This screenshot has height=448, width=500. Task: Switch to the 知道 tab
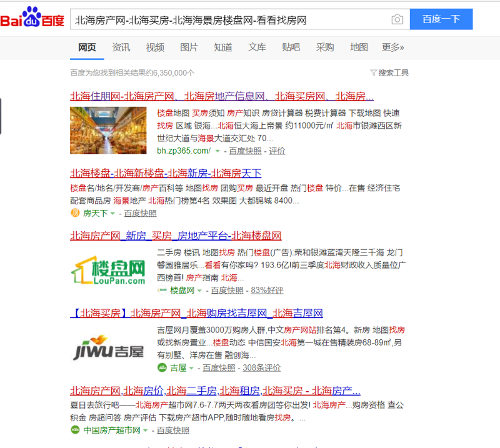[223, 47]
